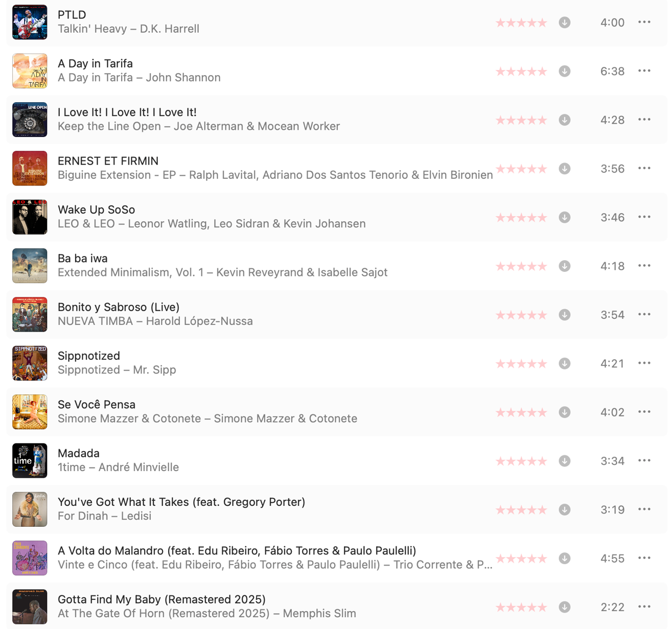Screen dimensions: 672x629
Task: Download Gotta Find My Baby track
Action: tap(564, 607)
